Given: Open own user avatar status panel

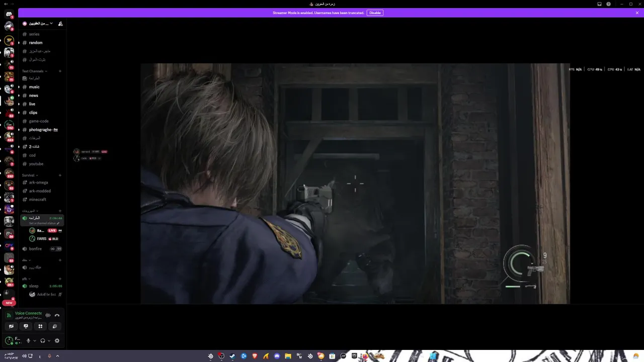Looking at the screenshot, I should [x=9, y=340].
